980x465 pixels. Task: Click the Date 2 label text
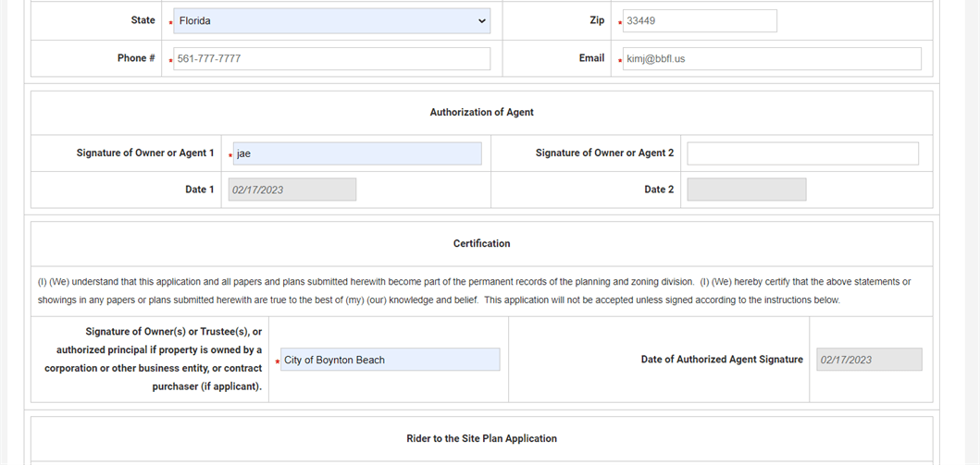click(659, 190)
